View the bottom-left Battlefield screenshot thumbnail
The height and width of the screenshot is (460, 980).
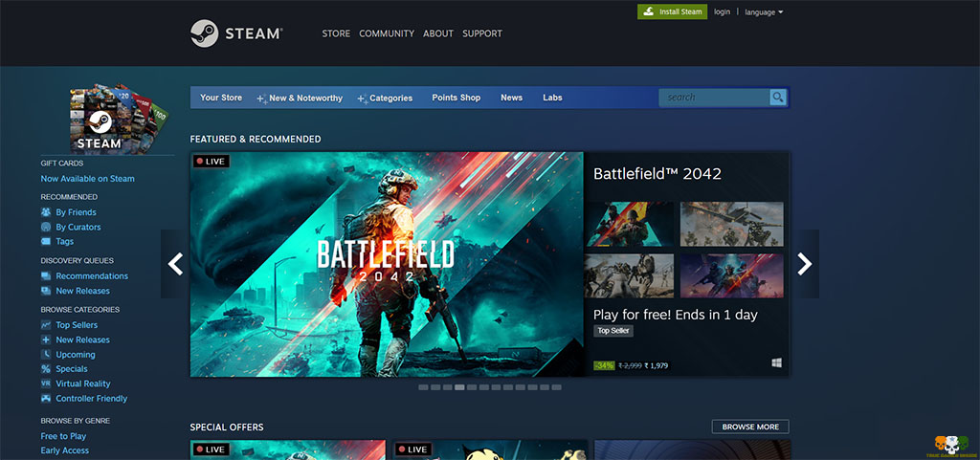(x=630, y=275)
